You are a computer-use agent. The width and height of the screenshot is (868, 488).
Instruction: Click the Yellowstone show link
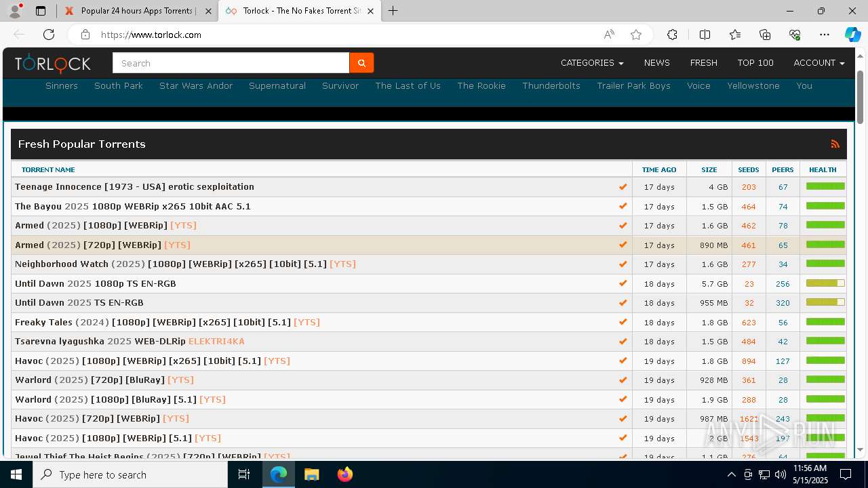point(753,86)
